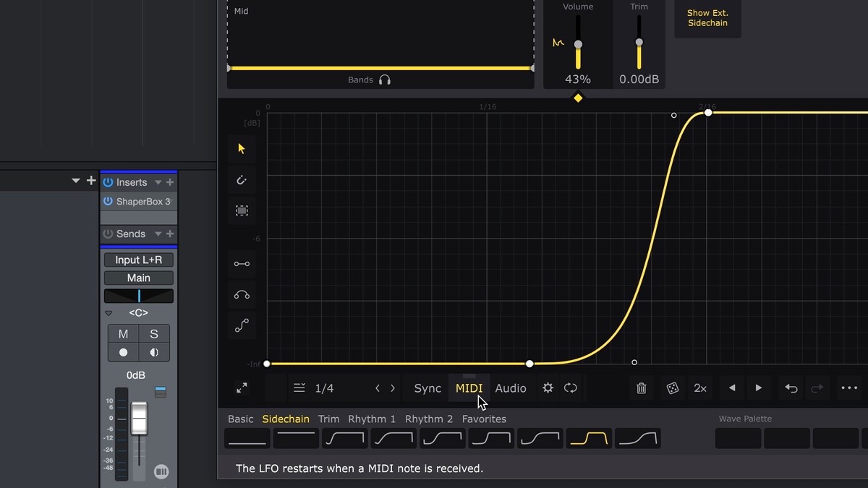Click the Volume mix slider handle
Image resolution: width=868 pixels, height=488 pixels.
(x=578, y=44)
